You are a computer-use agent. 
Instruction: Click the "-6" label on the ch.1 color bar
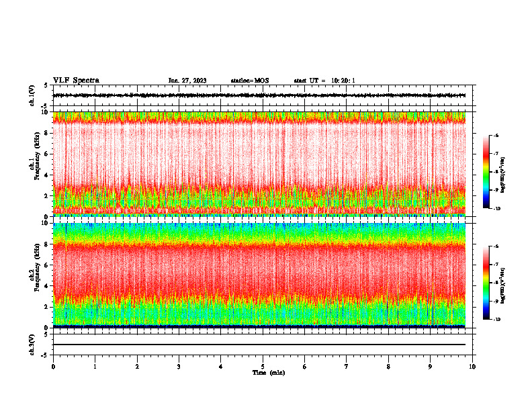(496, 136)
